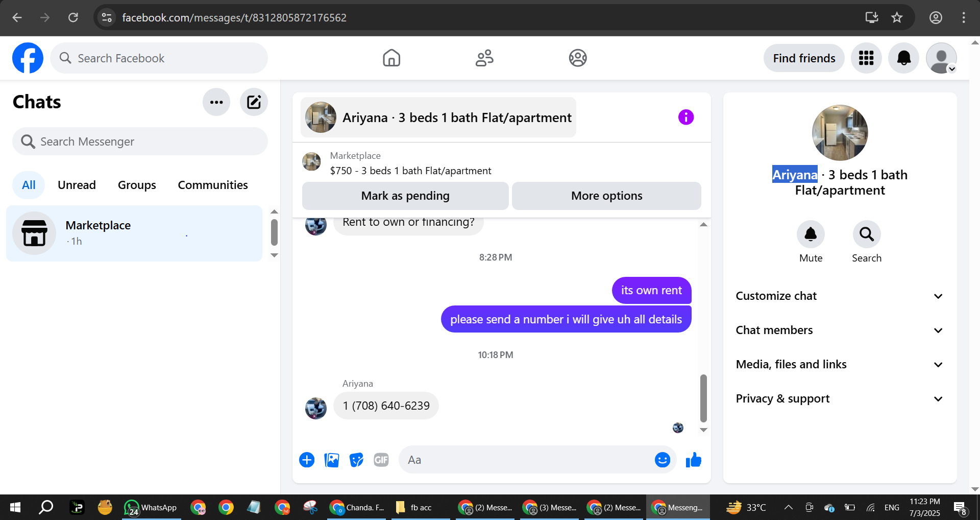Open the Facebook apps menu grid icon

866,58
